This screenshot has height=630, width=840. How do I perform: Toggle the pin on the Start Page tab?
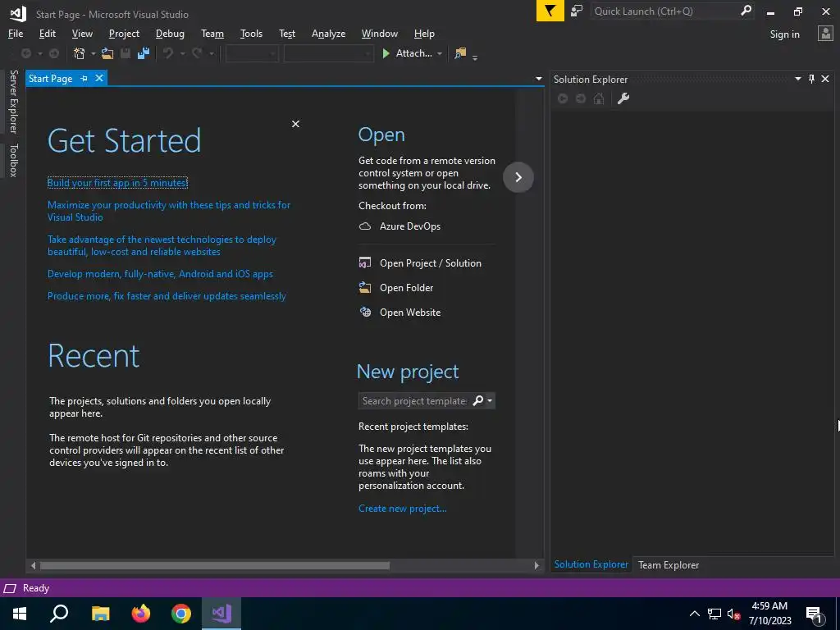point(84,78)
